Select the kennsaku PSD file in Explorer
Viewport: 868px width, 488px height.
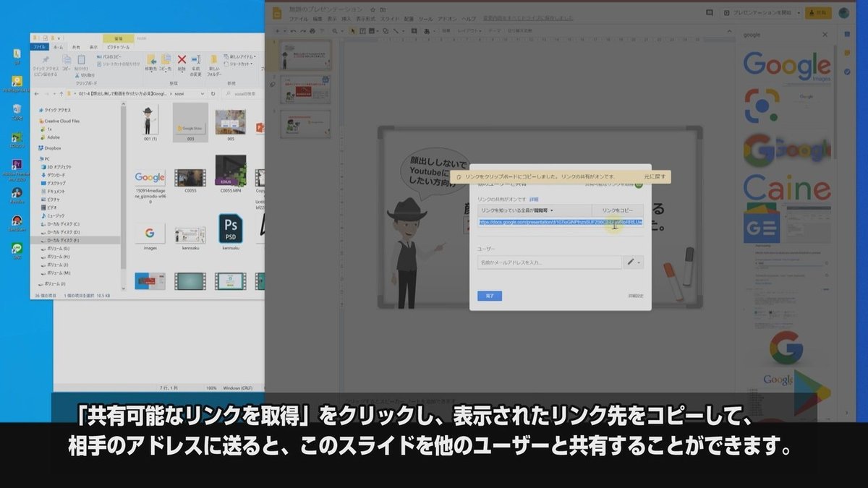(x=231, y=233)
